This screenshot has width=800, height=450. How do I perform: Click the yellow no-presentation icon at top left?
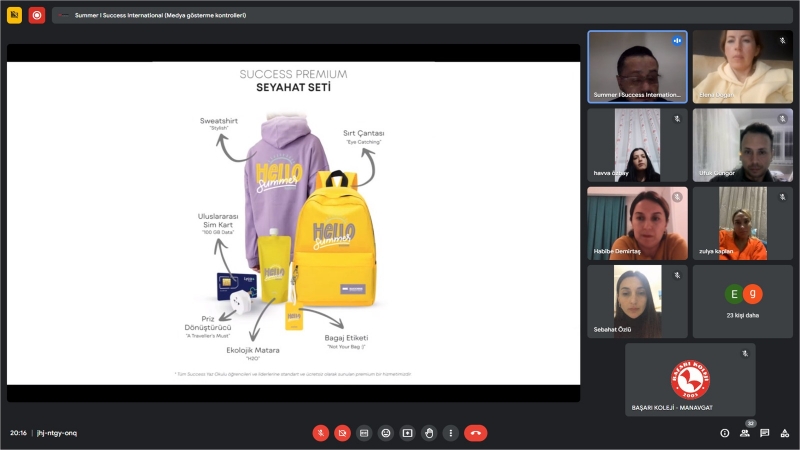pyautogui.click(x=14, y=15)
